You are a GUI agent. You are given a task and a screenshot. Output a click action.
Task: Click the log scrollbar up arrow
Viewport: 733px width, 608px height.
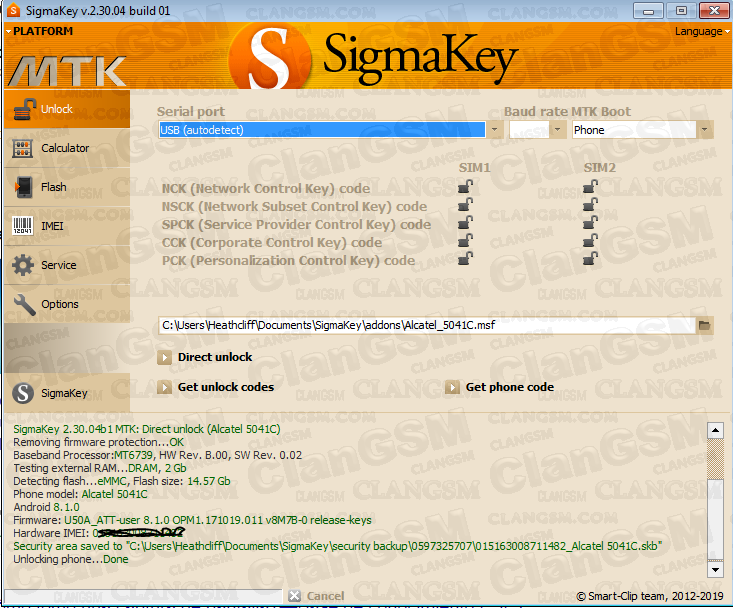pos(715,429)
